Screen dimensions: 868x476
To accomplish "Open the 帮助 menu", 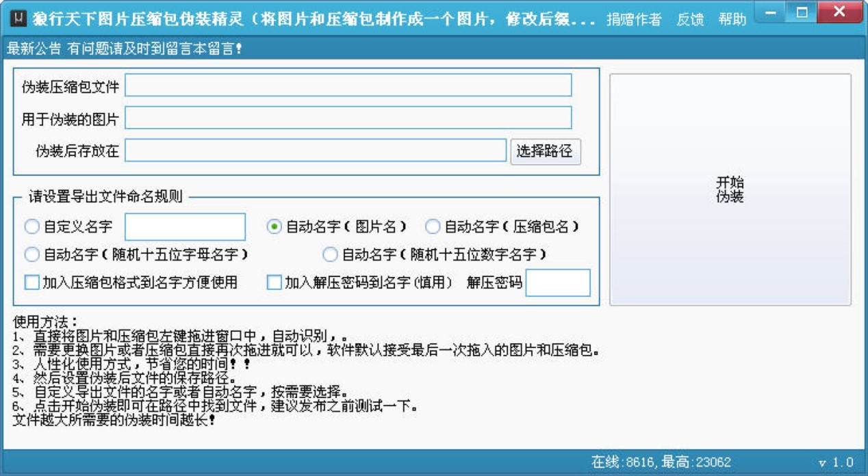I will [732, 19].
